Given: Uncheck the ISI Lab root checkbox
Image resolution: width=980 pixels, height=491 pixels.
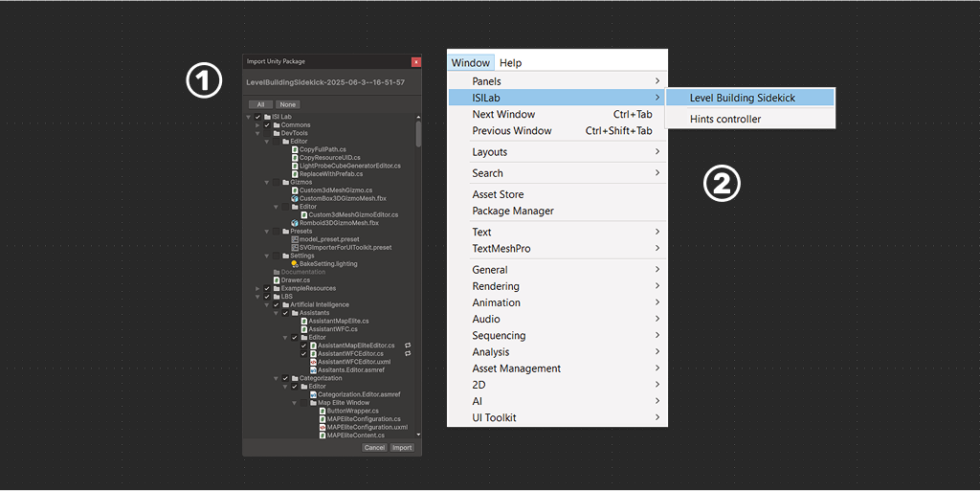Looking at the screenshot, I should point(257,117).
